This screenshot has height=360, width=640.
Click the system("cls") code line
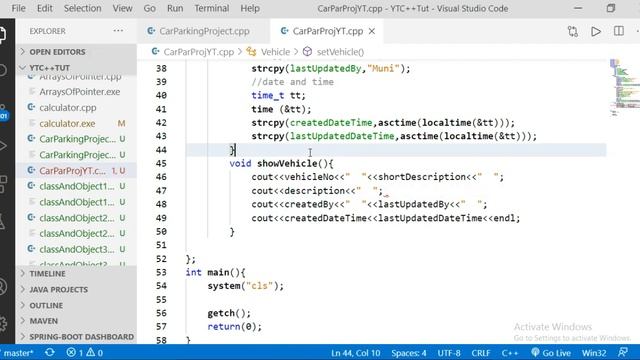point(245,286)
